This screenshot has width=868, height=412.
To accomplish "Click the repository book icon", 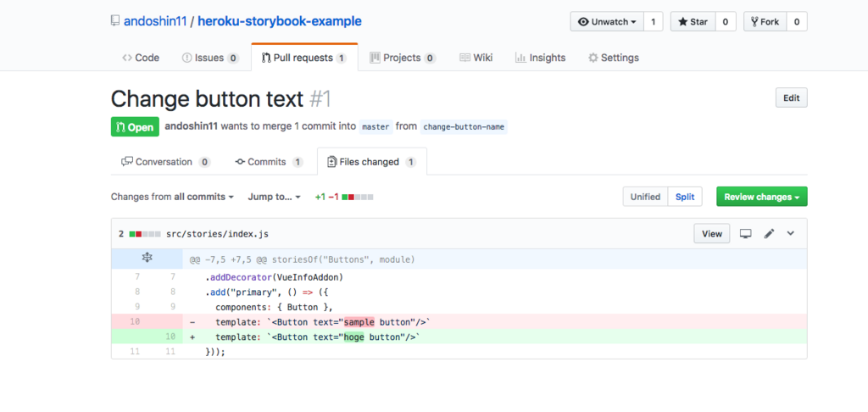I will coord(115,21).
